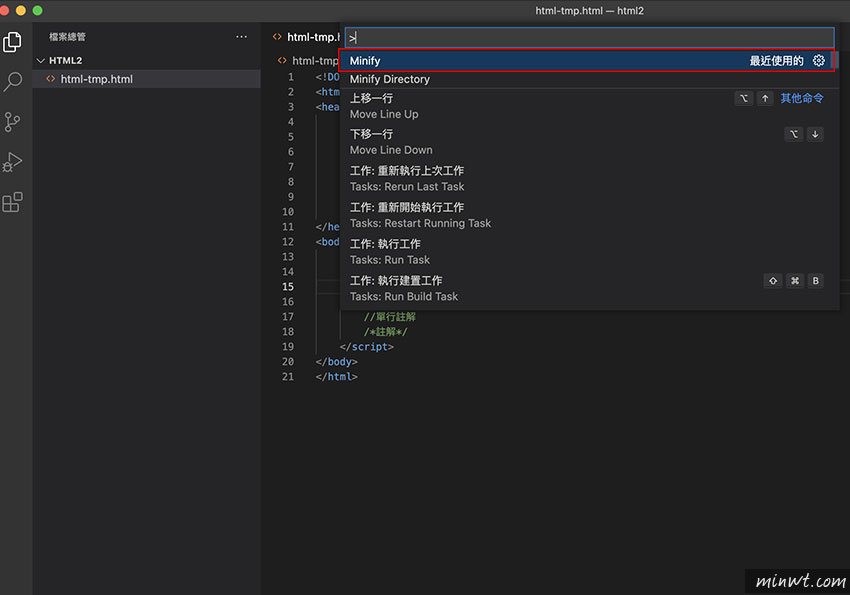Click the closing body tag on line 20
Screen dimensions: 850x595
[336, 361]
